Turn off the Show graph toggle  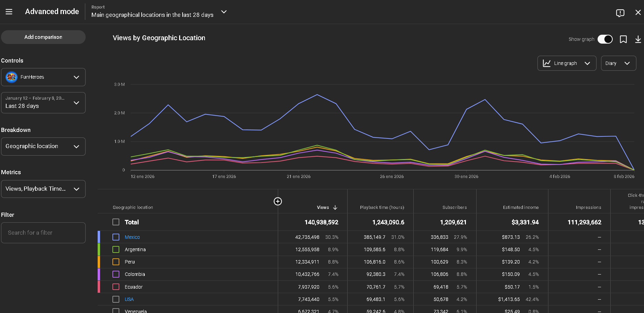point(605,39)
